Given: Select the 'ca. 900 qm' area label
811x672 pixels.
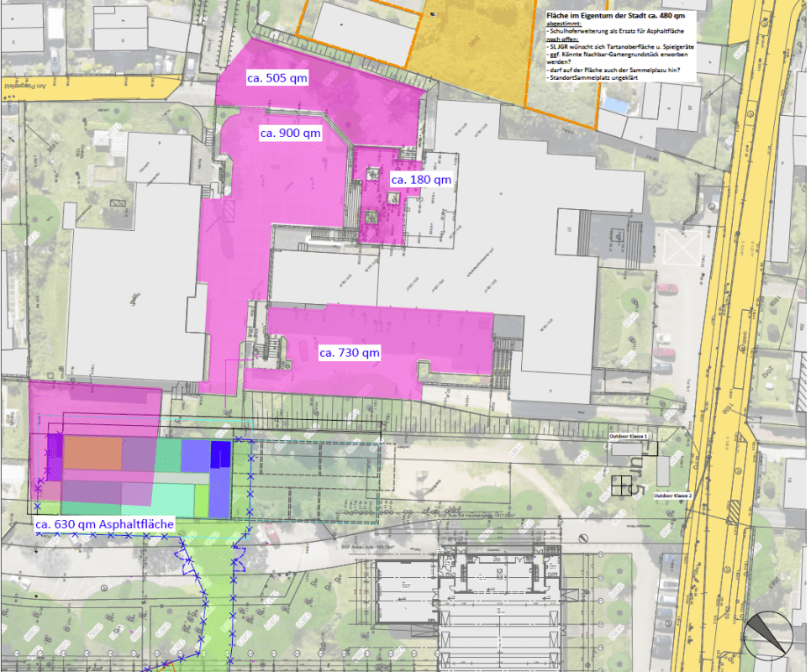Looking at the screenshot, I should click(x=290, y=133).
